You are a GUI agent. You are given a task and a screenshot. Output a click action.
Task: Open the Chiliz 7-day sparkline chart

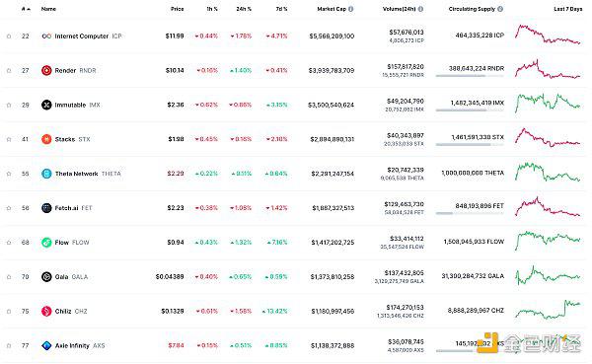click(548, 310)
